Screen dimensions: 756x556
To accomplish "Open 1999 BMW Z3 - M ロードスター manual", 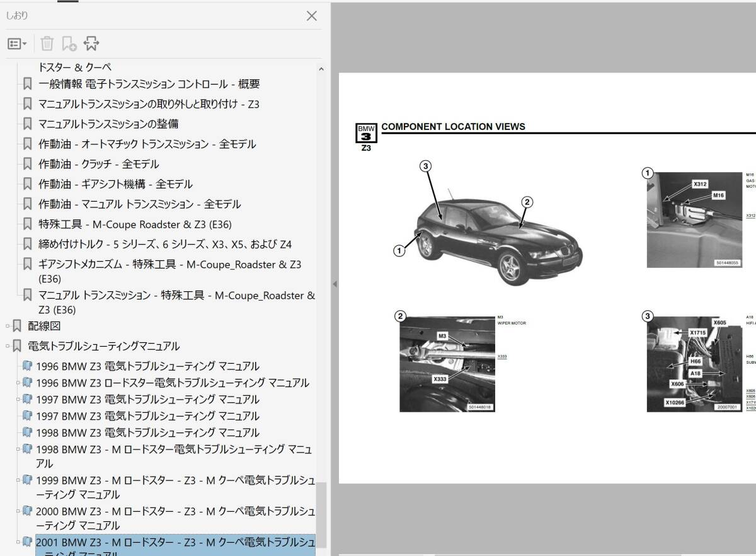I will pos(175,487).
